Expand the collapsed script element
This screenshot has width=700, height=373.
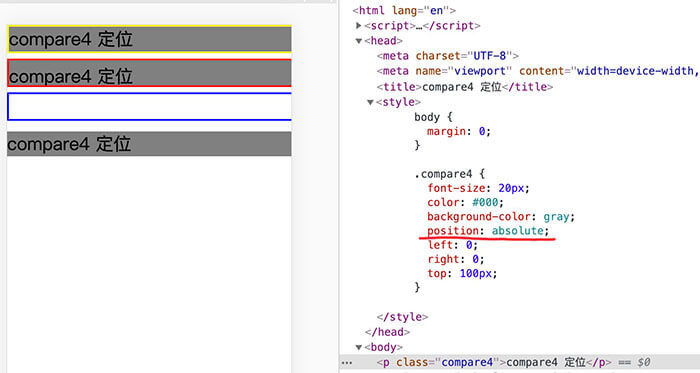pos(358,26)
